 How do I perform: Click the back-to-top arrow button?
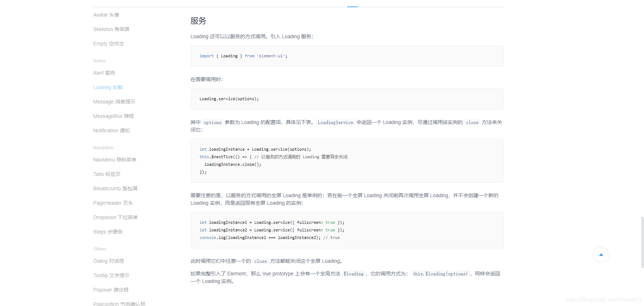(x=601, y=255)
